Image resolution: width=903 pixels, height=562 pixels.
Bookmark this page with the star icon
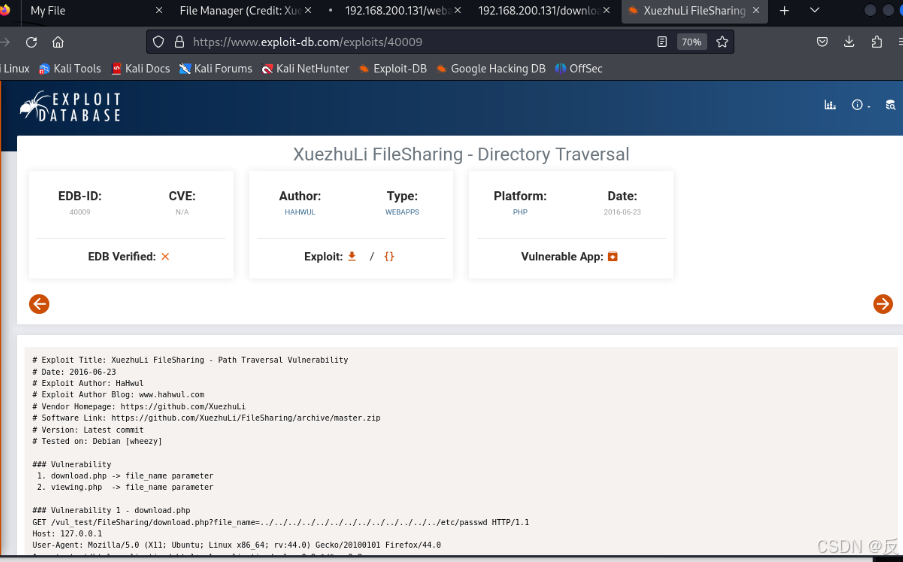[x=722, y=42]
